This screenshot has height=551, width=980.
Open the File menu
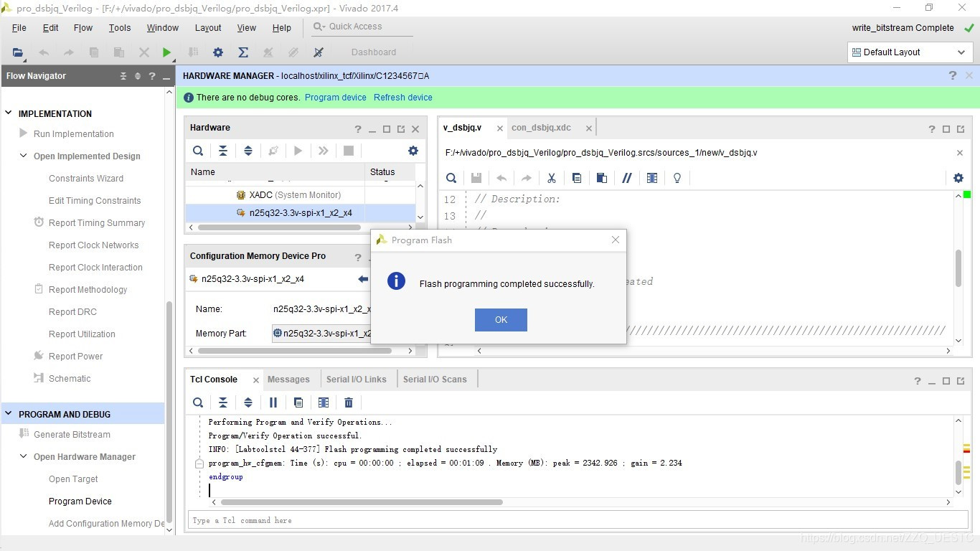19,28
